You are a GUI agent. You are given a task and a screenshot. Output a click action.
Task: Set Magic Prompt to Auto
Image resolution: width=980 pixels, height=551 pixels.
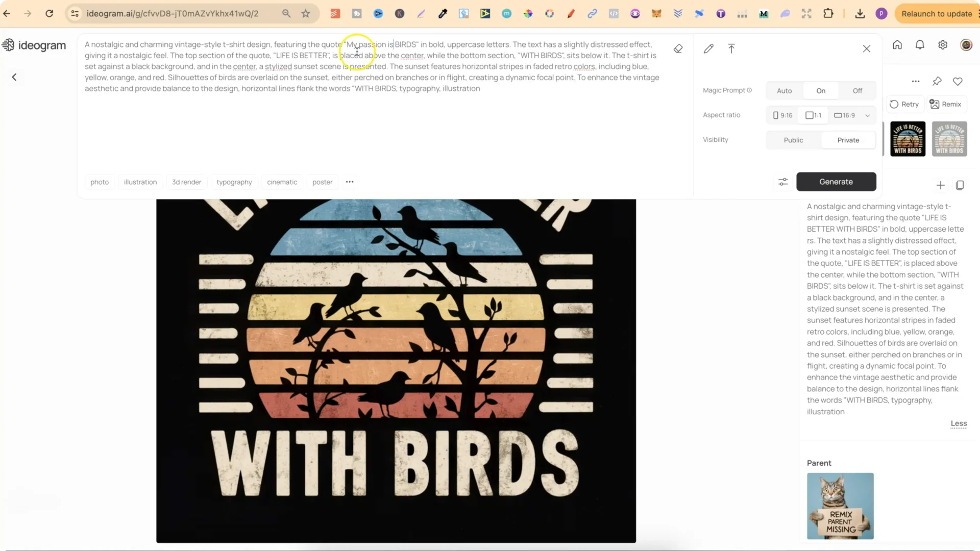click(x=784, y=91)
